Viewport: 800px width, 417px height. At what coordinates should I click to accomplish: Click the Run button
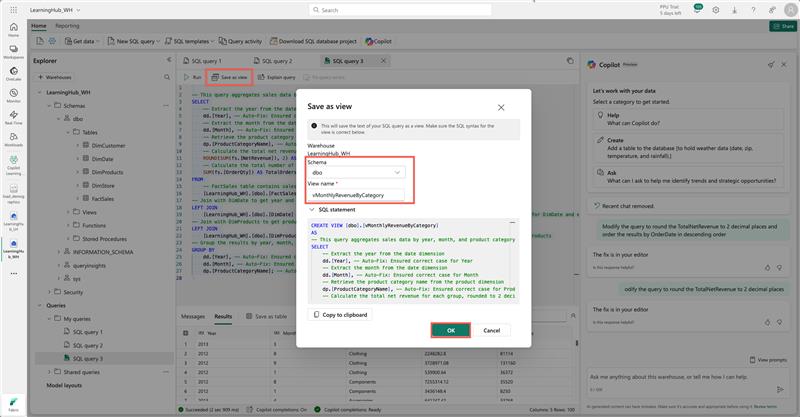coord(193,77)
